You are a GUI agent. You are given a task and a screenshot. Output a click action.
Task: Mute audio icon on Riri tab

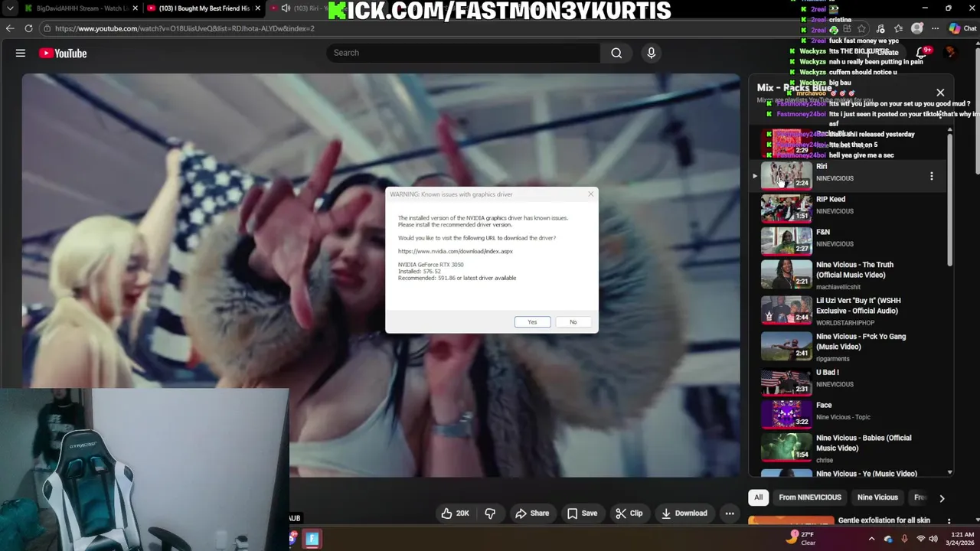pos(286,8)
